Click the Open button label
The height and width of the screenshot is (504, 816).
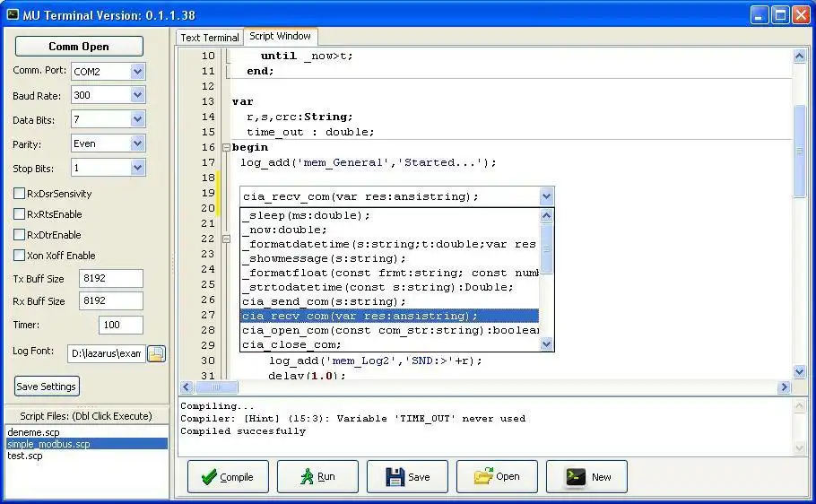(x=508, y=476)
